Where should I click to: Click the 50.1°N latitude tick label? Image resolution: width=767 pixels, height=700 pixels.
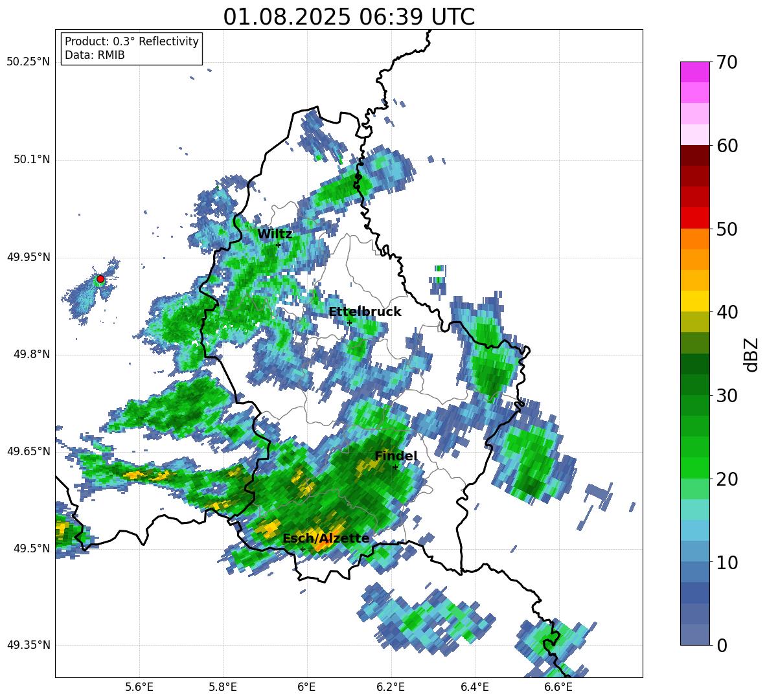tap(31, 160)
